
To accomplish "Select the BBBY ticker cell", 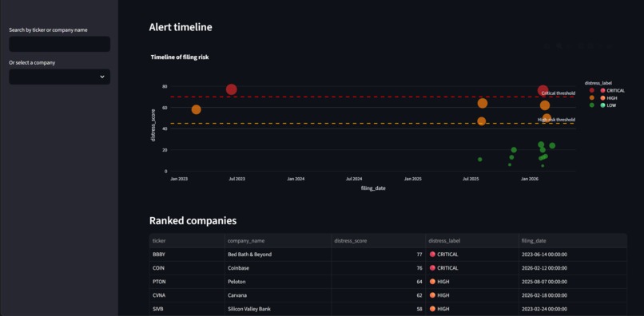I will pyautogui.click(x=187, y=255).
